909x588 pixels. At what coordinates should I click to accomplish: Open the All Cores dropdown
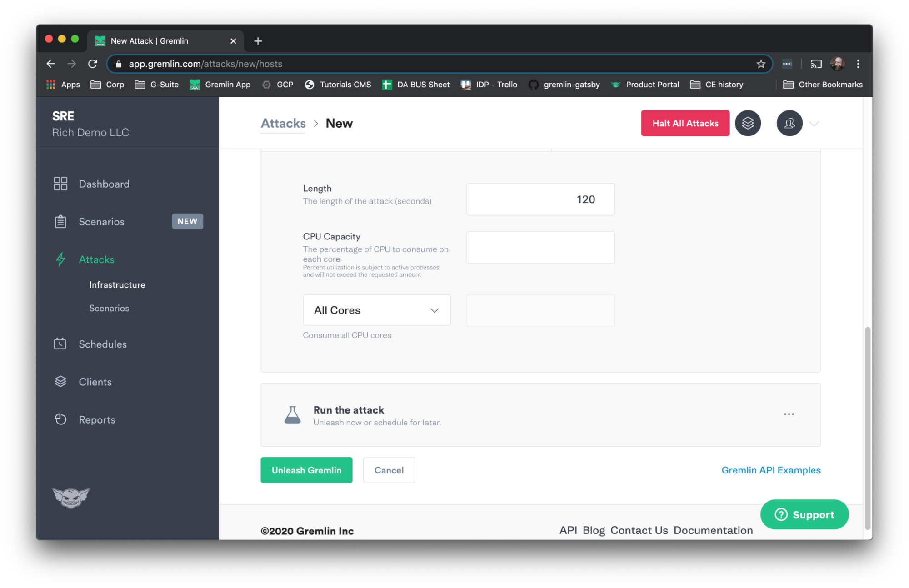click(x=377, y=310)
